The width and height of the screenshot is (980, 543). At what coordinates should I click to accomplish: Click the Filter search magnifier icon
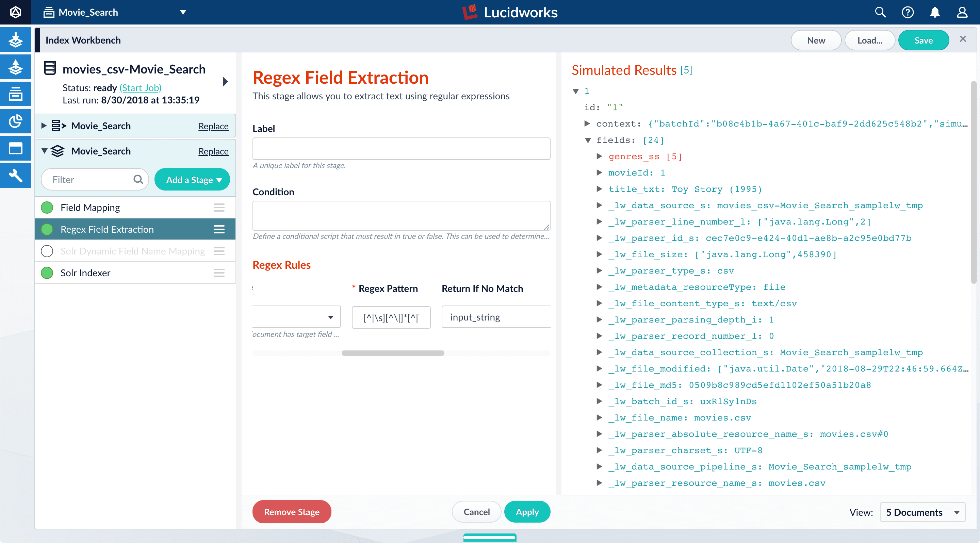tap(138, 179)
